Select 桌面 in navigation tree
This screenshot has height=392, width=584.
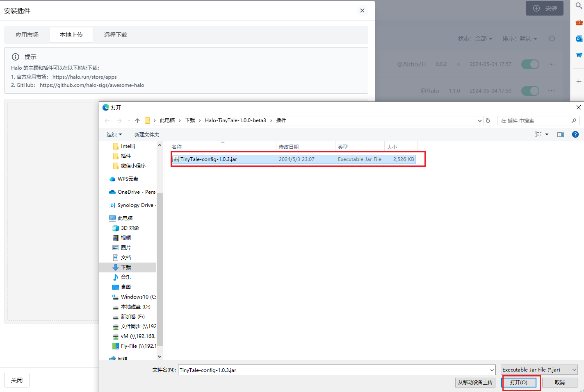[x=126, y=287]
